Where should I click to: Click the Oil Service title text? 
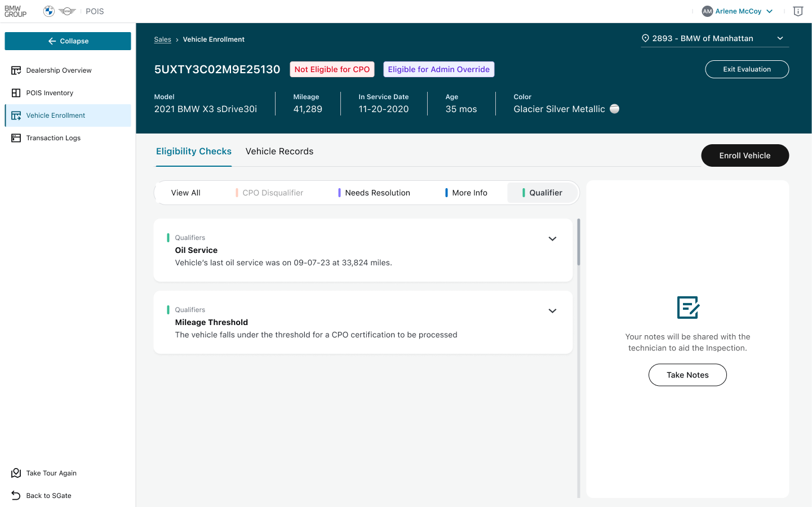pyautogui.click(x=196, y=250)
